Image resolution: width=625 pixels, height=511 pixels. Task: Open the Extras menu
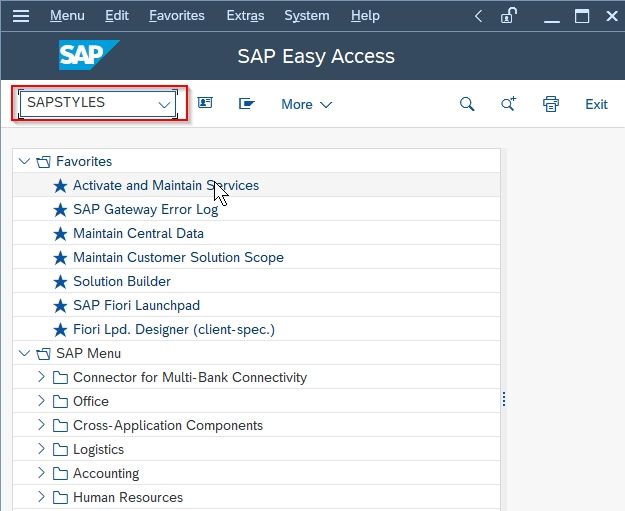pyautogui.click(x=245, y=16)
